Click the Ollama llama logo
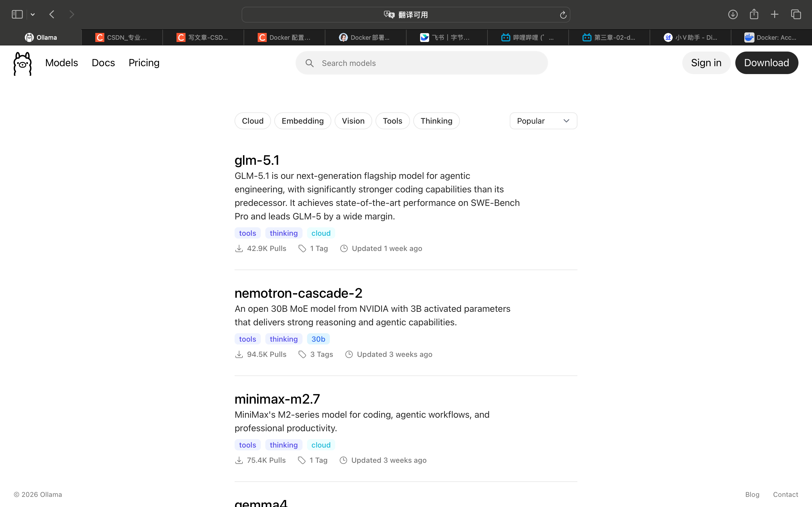 tap(23, 63)
